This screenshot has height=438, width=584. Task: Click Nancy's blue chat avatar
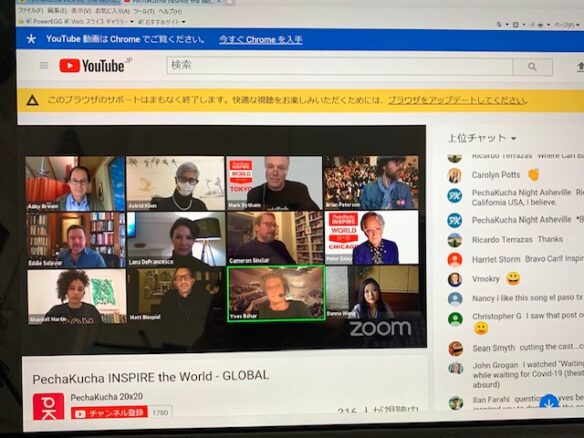pos(455,299)
